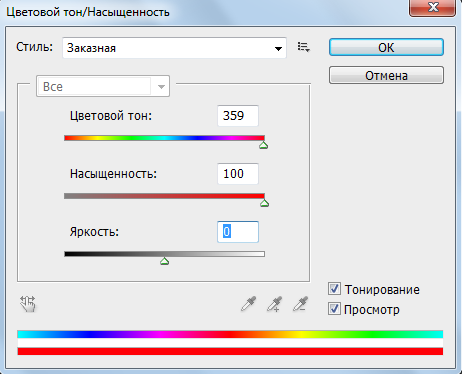Viewport: 462px width, 374px height.
Task: Toggle the Просмотр checkbox
Action: [x=334, y=309]
